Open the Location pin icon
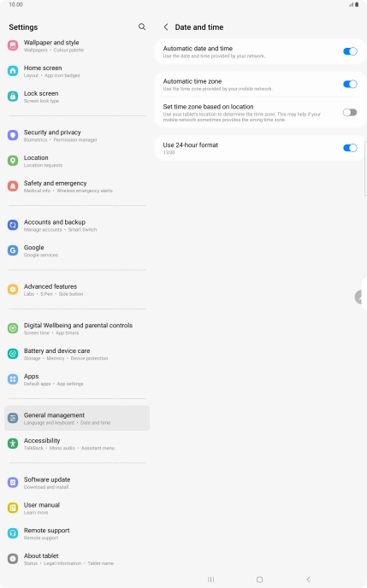The height and width of the screenshot is (588, 367). click(13, 161)
